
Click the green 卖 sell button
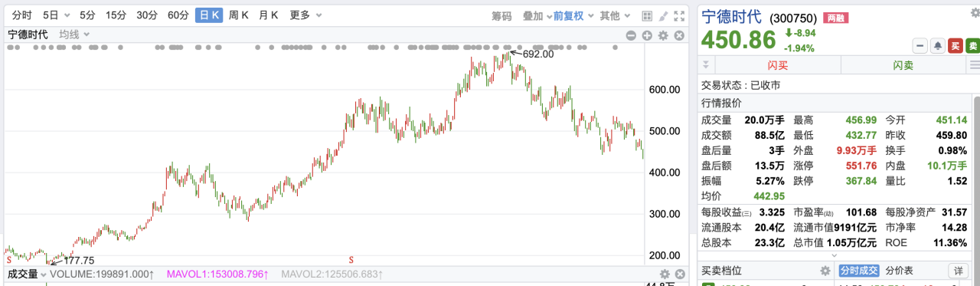click(972, 46)
